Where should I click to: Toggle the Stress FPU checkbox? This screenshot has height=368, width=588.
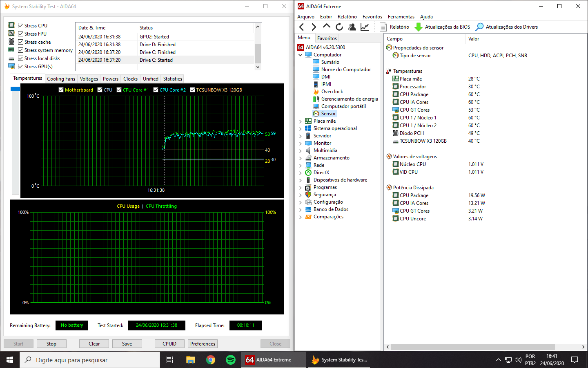click(20, 34)
